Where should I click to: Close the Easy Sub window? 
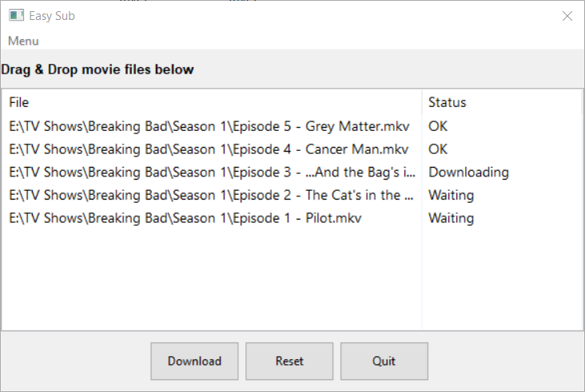[x=567, y=16]
